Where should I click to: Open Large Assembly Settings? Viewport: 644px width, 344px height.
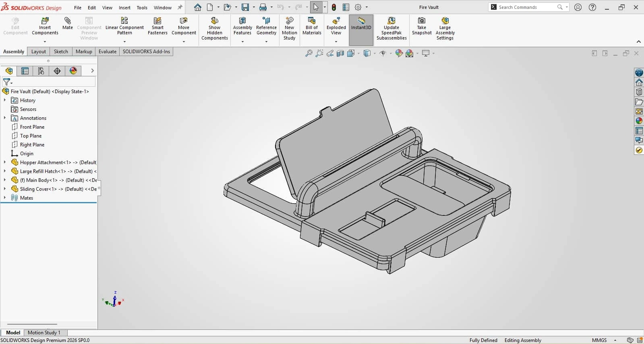click(x=445, y=29)
